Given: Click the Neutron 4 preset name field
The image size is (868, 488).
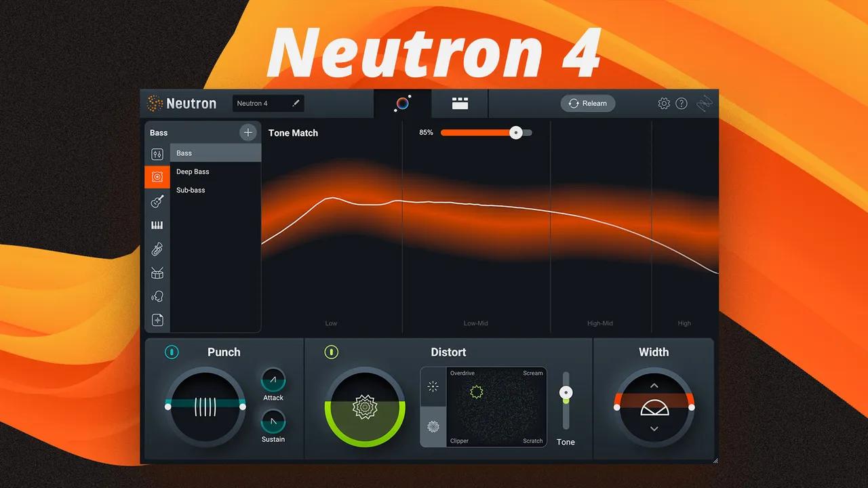Looking at the screenshot, I should click(269, 103).
